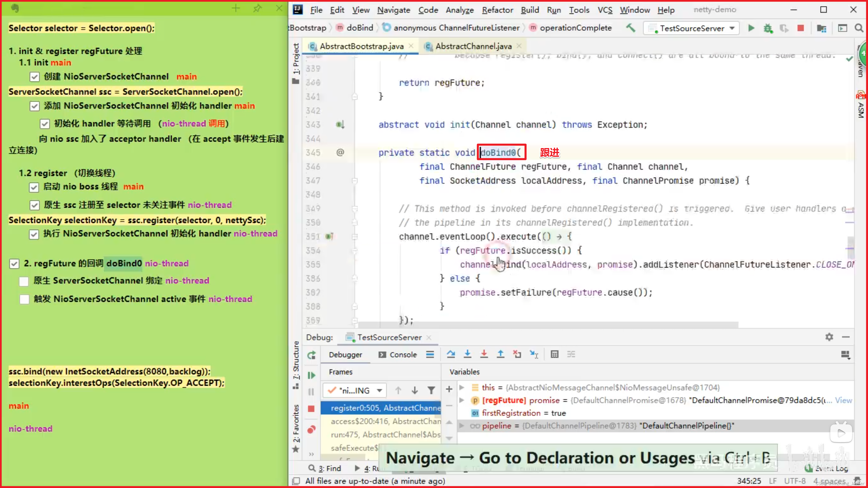Viewport: 868px width, 488px height.
Task: Click Pause Program icon in debug sidebar
Action: click(311, 392)
